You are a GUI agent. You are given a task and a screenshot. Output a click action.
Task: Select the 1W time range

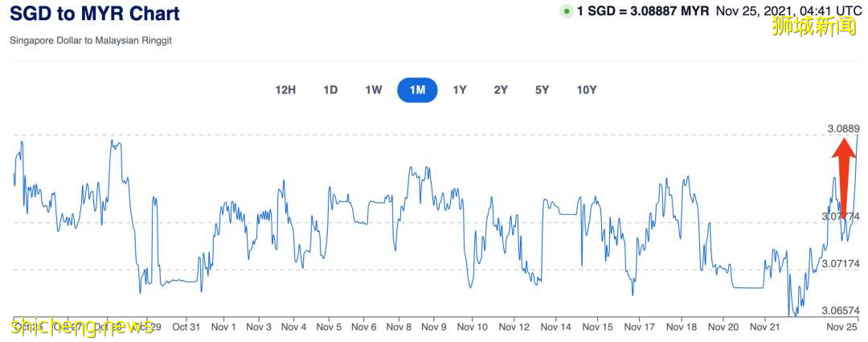pos(374,90)
